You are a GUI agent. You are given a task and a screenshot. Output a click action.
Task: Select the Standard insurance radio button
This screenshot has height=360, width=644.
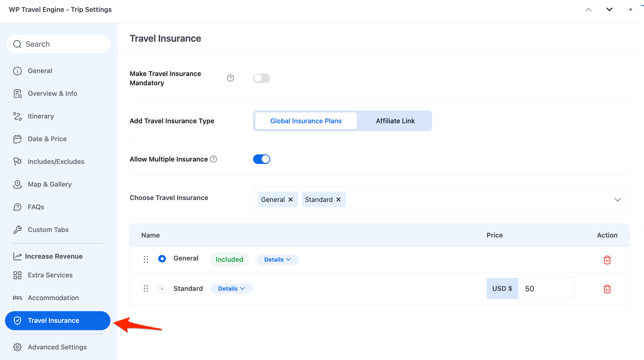(162, 289)
